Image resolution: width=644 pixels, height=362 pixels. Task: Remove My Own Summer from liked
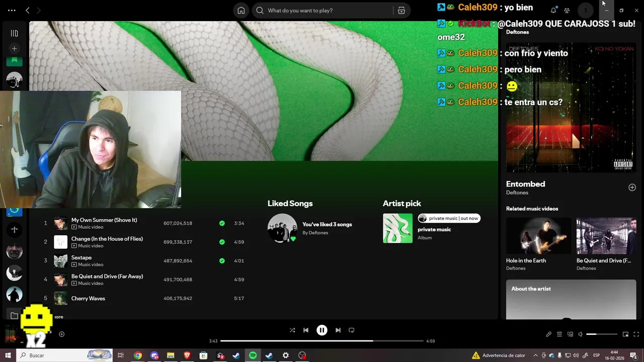tap(222, 223)
